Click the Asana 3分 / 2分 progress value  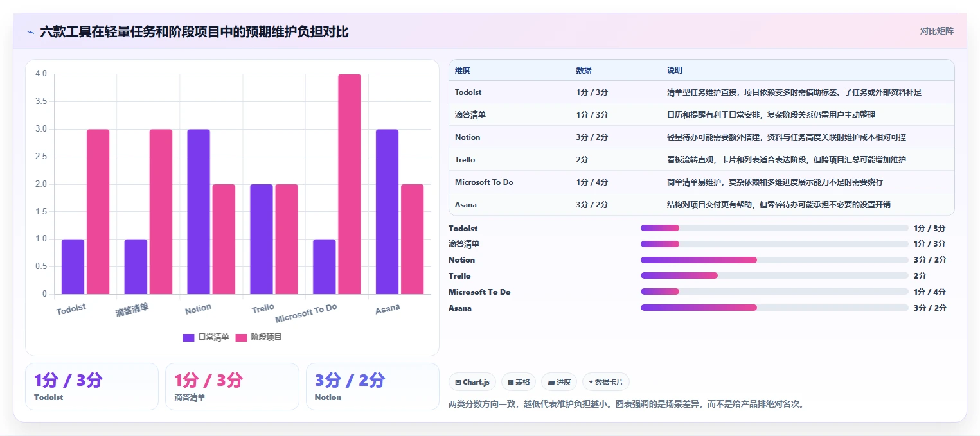click(x=930, y=308)
